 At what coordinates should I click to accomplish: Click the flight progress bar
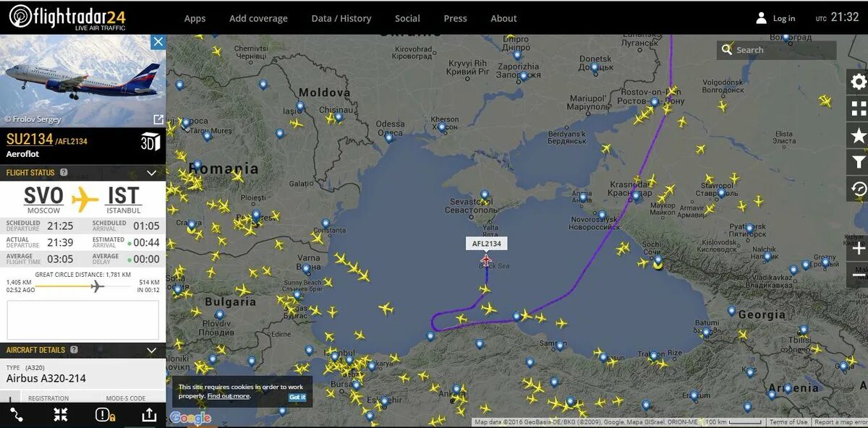[82, 286]
